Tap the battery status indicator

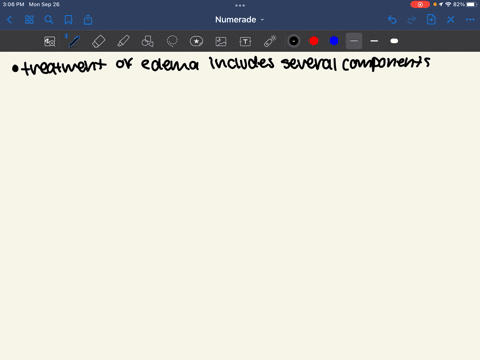(471, 4)
